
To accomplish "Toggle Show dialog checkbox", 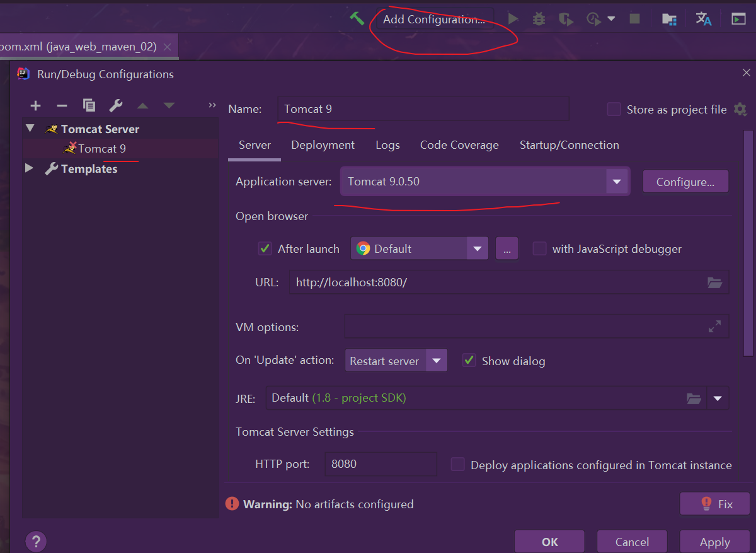I will [469, 361].
